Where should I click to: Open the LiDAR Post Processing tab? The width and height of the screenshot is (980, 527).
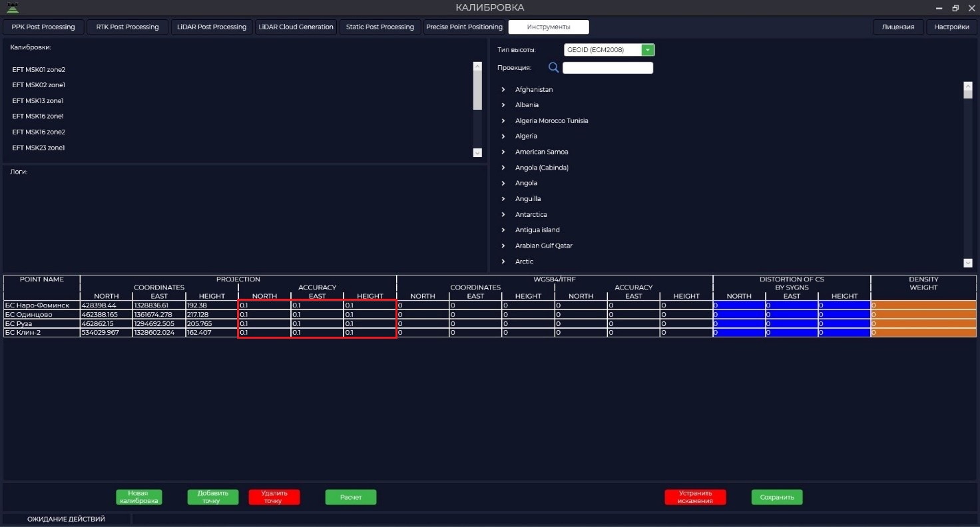point(212,27)
